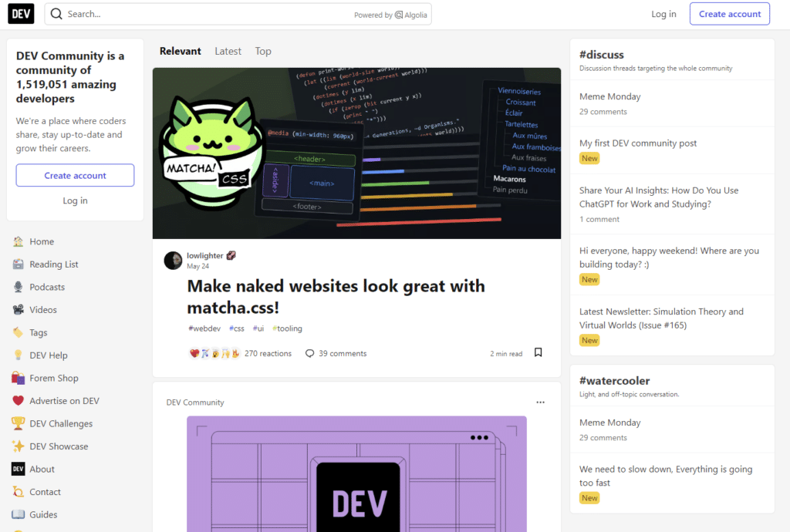Open the comments icon on the matcha.css post
This screenshot has height=532, width=790.
tap(309, 352)
